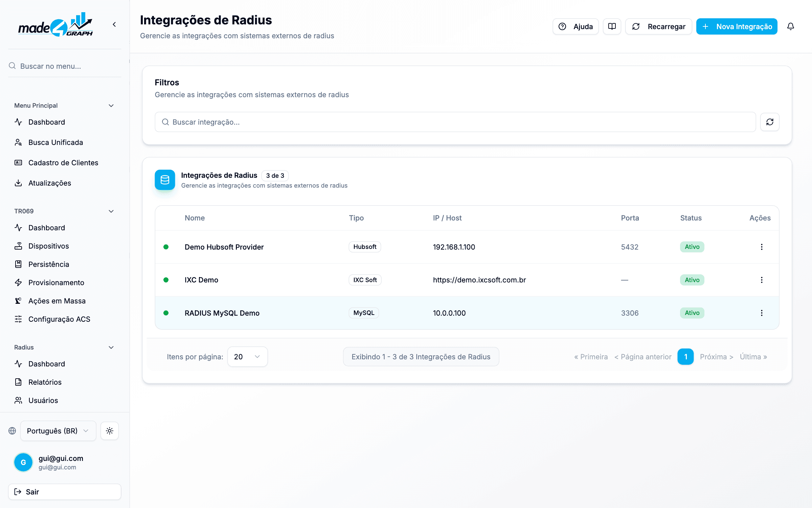Open the items per page dropdown
This screenshot has height=508, width=812.
pyautogui.click(x=247, y=357)
